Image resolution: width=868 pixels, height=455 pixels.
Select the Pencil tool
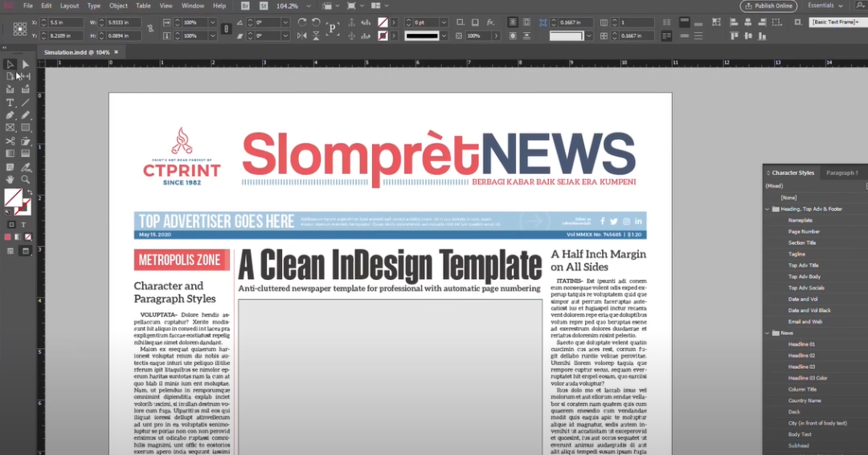pyautogui.click(x=26, y=115)
